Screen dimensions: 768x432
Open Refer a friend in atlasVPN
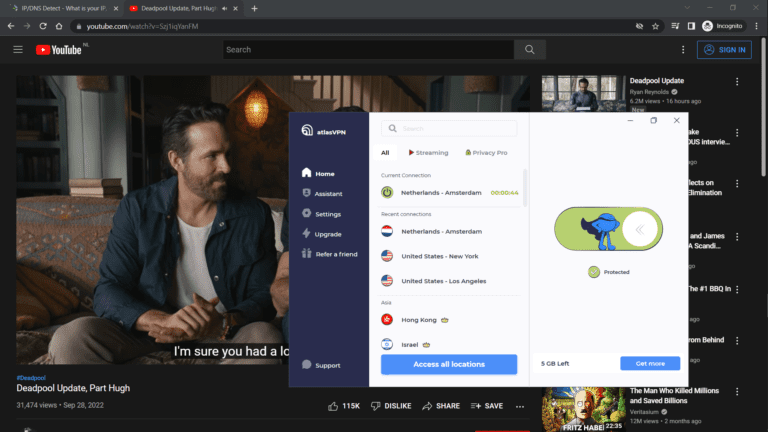tap(329, 254)
